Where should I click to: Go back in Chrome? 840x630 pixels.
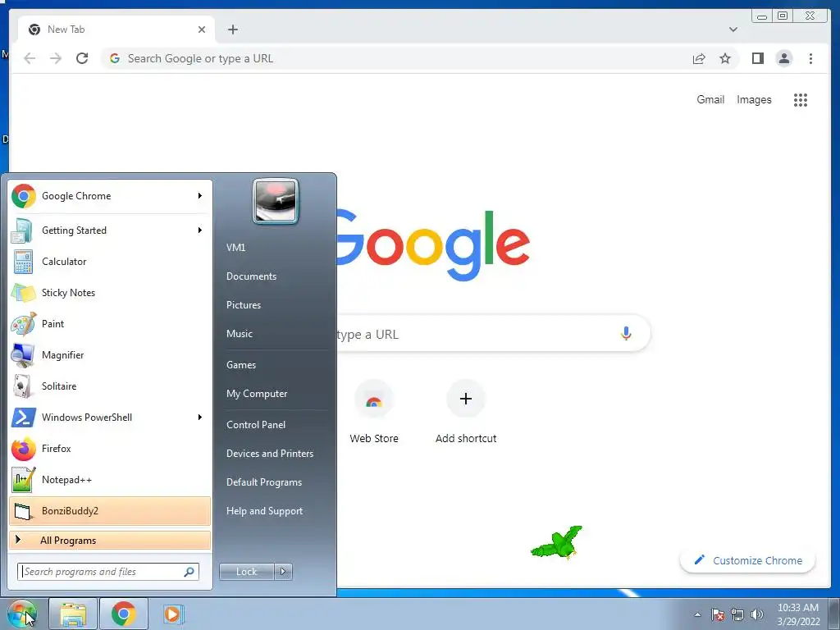click(30, 58)
